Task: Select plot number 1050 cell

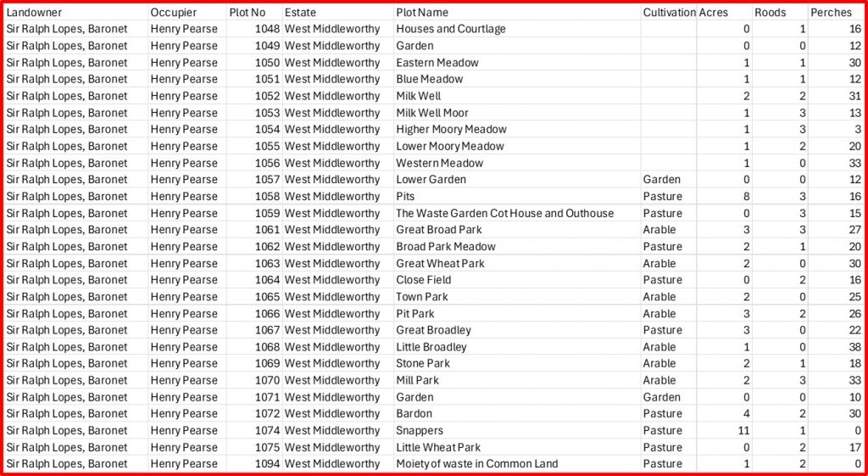Action: point(254,63)
